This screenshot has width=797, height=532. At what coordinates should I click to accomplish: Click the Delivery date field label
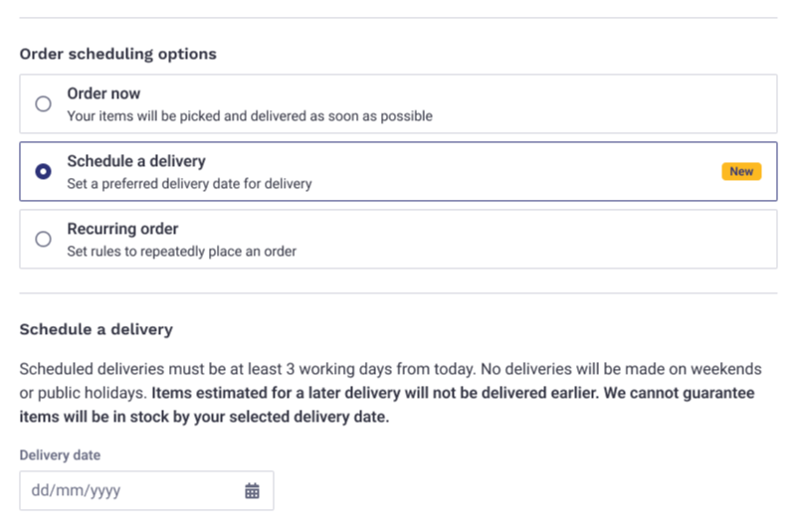coord(60,454)
